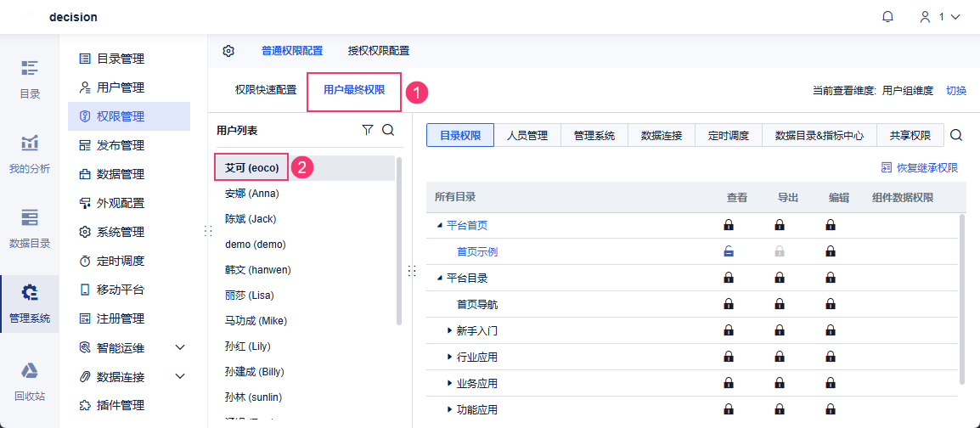Search users with 用户列表 magnifier icon
Viewport: 980px width, 428px height.
coord(388,130)
